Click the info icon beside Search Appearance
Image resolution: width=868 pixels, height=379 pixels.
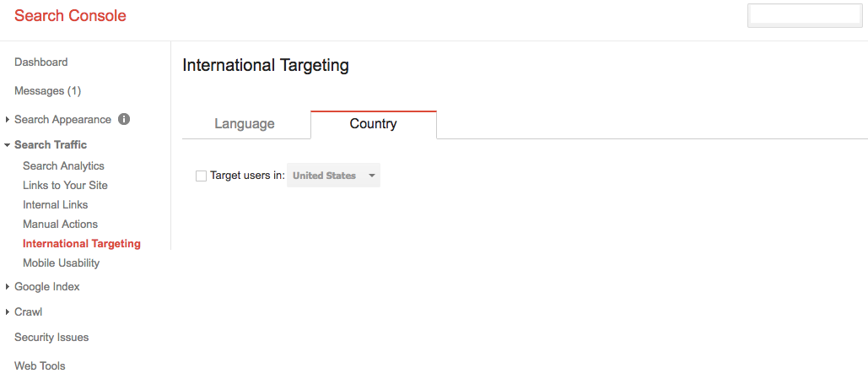pos(124,119)
